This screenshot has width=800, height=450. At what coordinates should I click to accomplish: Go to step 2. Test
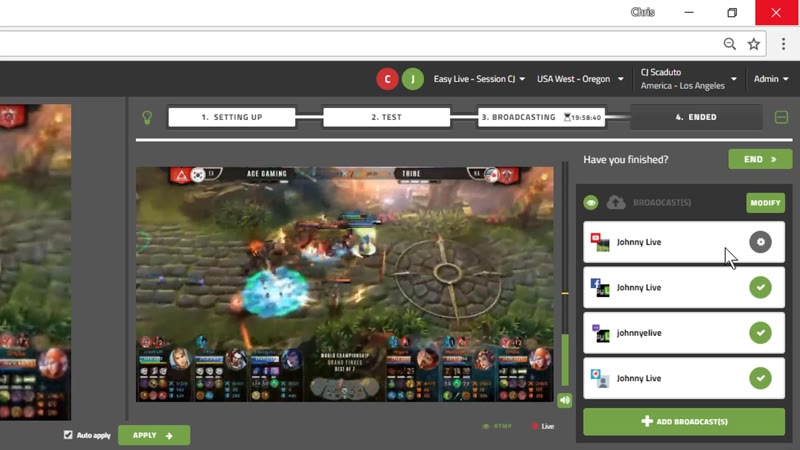387,117
